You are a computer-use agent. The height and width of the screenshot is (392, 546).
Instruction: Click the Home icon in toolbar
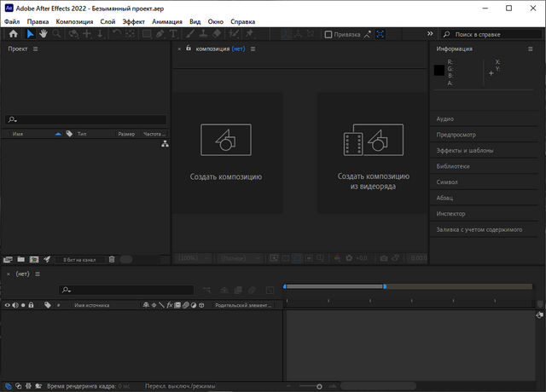13,34
